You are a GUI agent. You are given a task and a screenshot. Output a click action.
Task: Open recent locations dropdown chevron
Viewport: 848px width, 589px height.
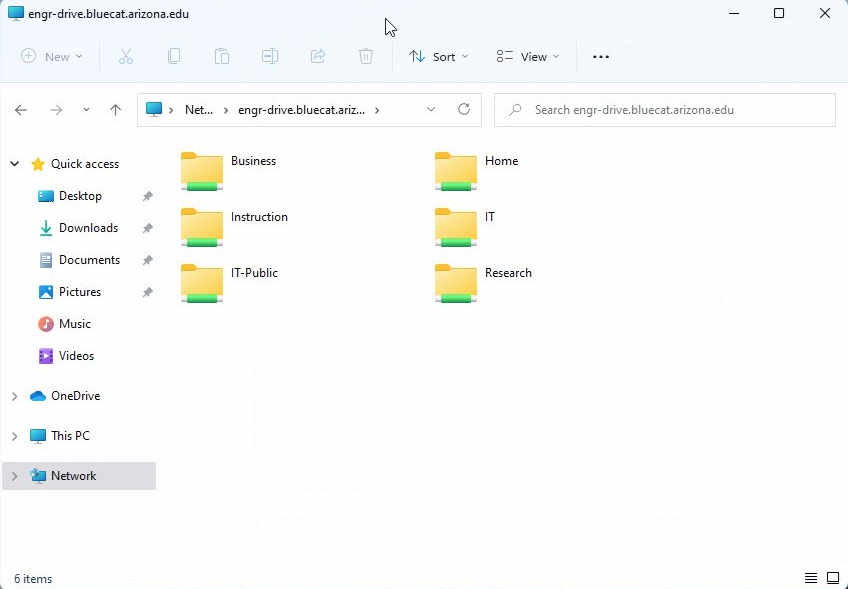tap(86, 110)
